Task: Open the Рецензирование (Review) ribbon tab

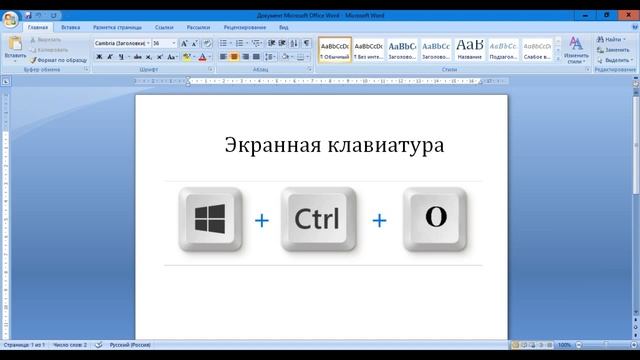Action: 245,27
